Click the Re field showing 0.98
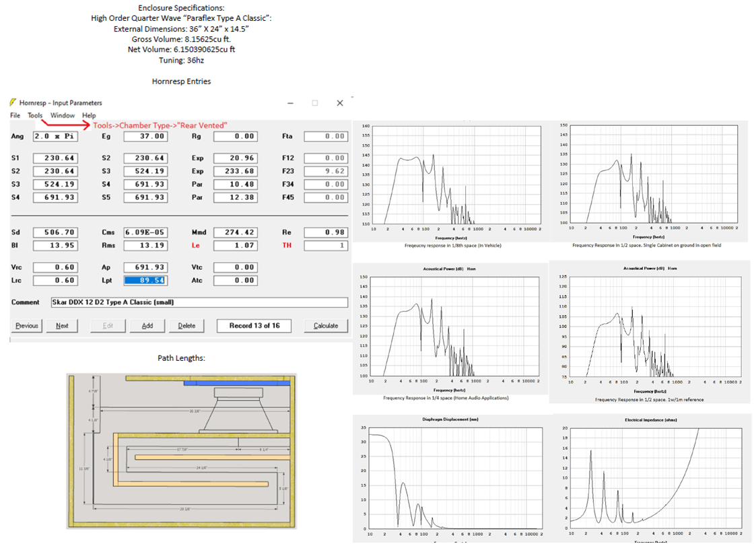Image resolution: width=756 pixels, height=544 pixels. coord(326,232)
